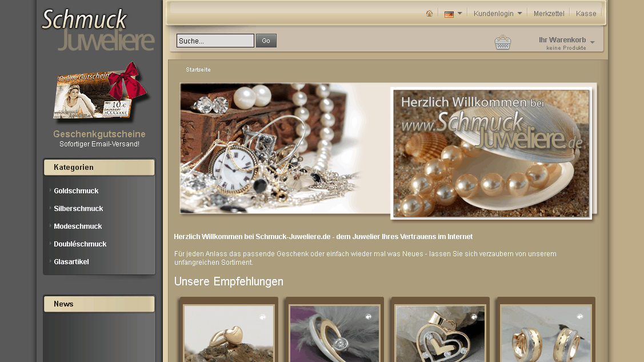644x362 pixels.
Task: Go to Kasse checkout
Action: [x=586, y=14]
